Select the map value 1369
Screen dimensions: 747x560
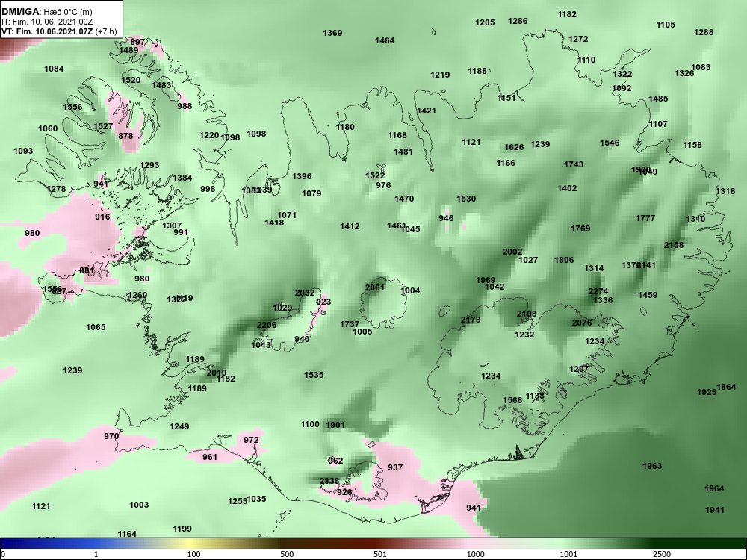click(x=332, y=33)
